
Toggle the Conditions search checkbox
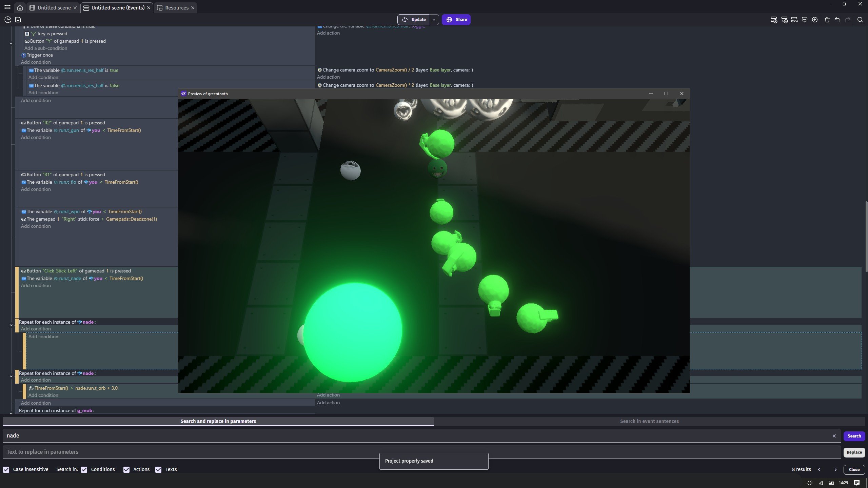pyautogui.click(x=84, y=469)
